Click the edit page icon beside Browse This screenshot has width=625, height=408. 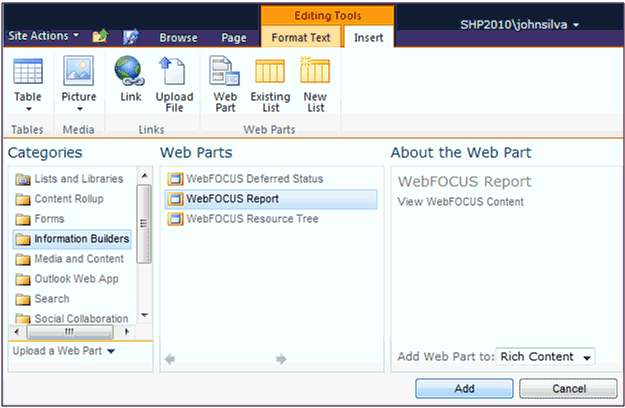pyautogui.click(x=131, y=36)
